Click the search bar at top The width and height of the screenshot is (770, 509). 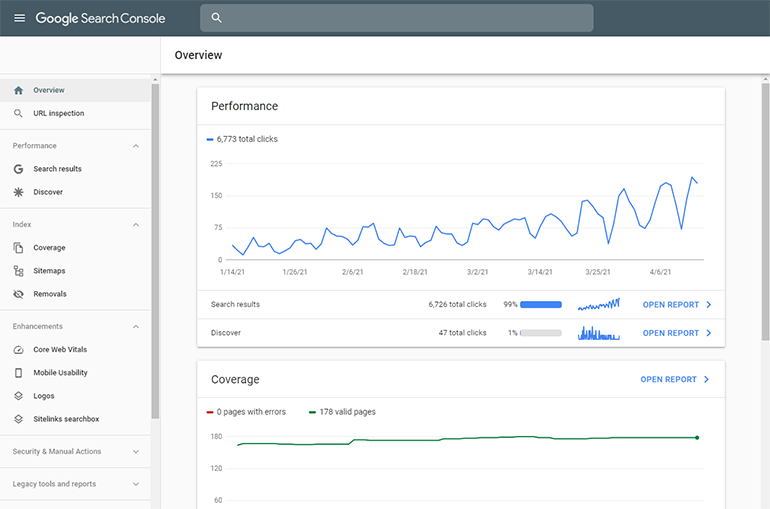396,18
